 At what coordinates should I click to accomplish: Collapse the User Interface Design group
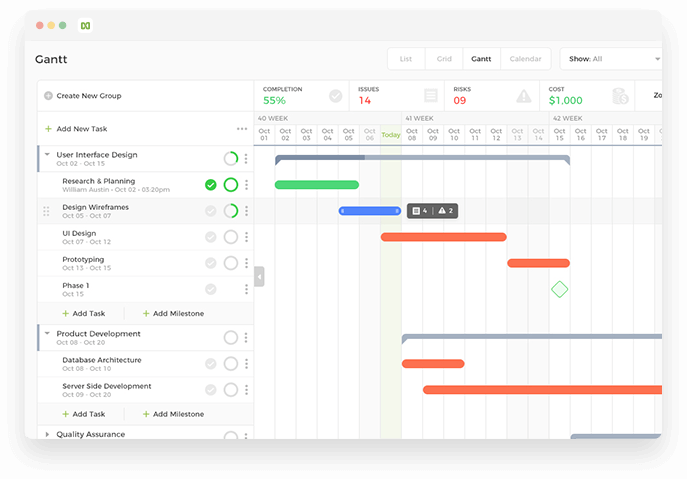pos(47,155)
